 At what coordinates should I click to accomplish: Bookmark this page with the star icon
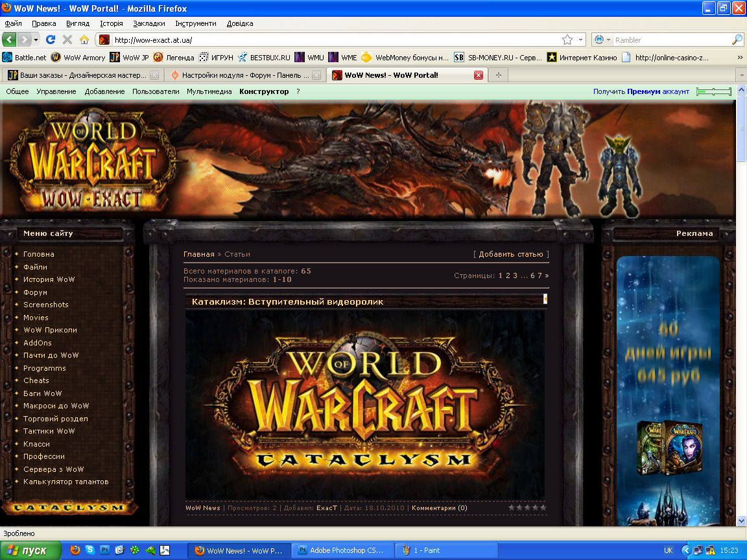[567, 40]
